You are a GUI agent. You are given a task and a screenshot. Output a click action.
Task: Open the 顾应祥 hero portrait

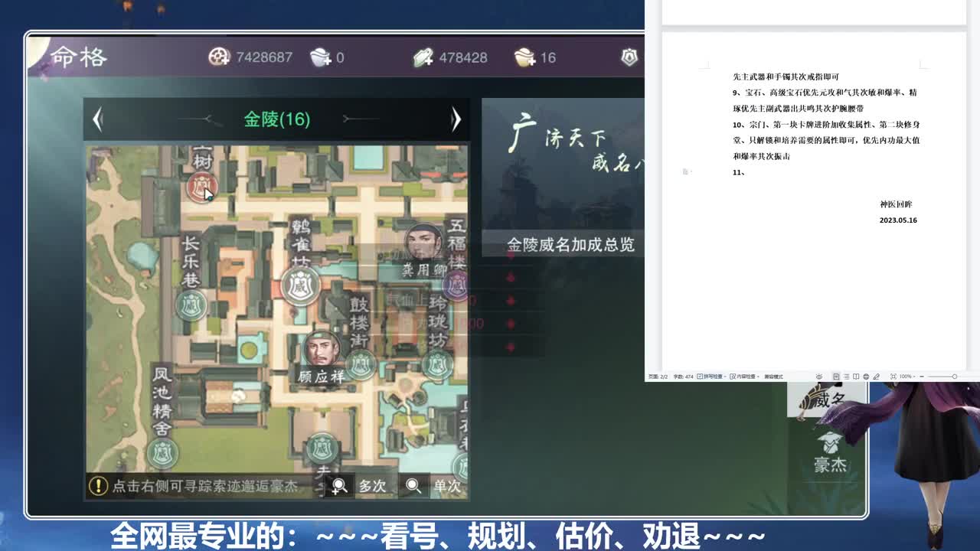point(322,350)
